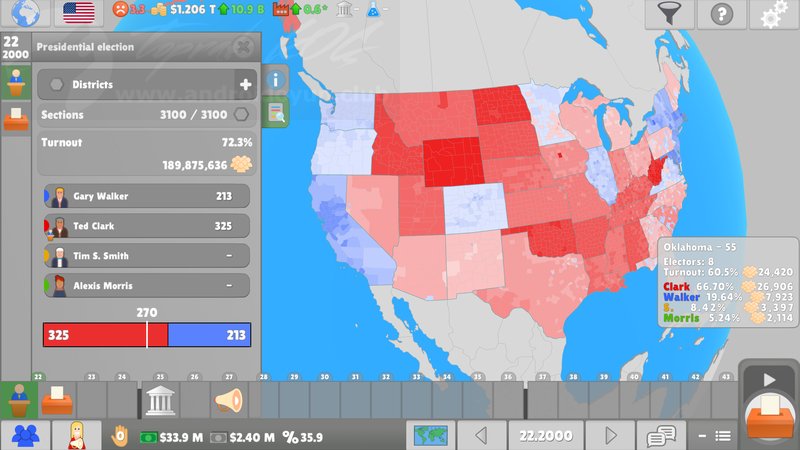Screen dimensions: 800x450
Task: Click the United States flag icon
Action: pyautogui.click(x=79, y=12)
